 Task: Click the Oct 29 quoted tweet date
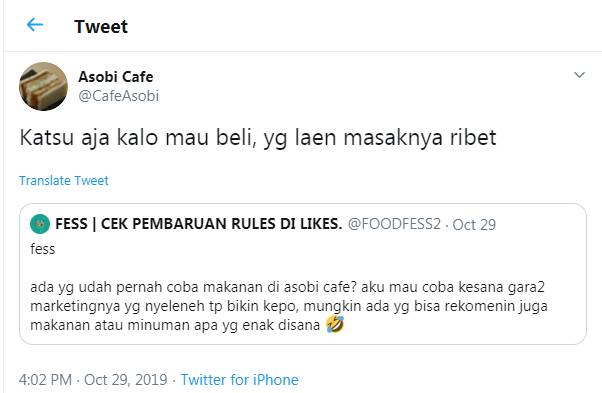[x=474, y=225]
